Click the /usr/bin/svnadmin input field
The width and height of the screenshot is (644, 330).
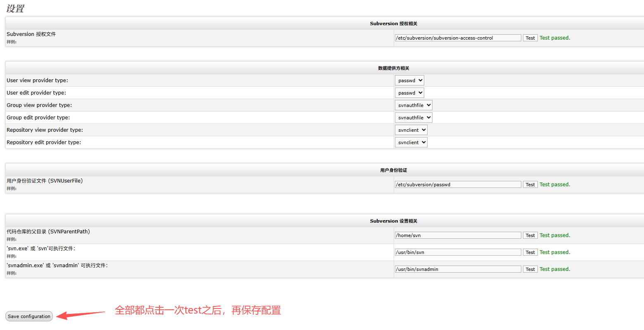pyautogui.click(x=457, y=269)
